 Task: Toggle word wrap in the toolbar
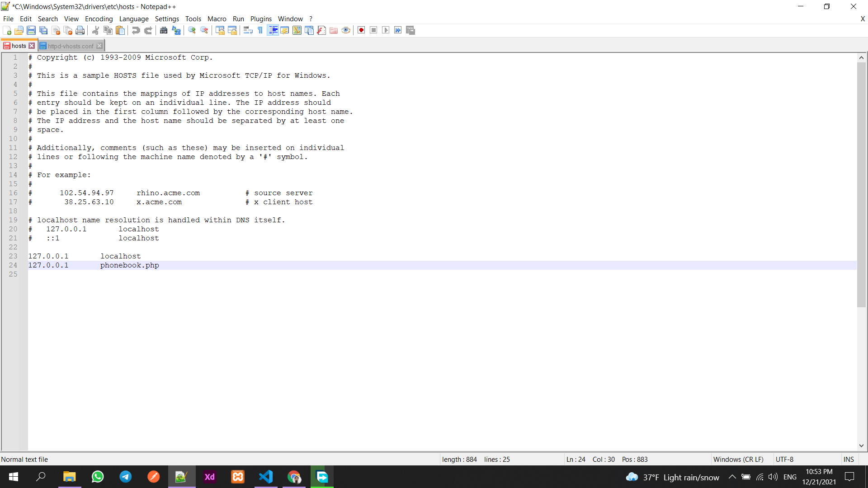click(x=248, y=30)
